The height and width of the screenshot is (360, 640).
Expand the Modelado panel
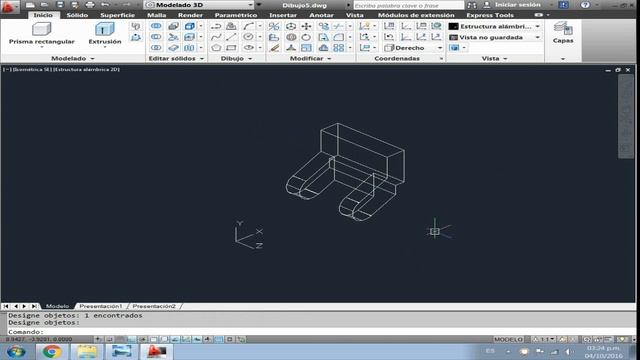pos(73,58)
